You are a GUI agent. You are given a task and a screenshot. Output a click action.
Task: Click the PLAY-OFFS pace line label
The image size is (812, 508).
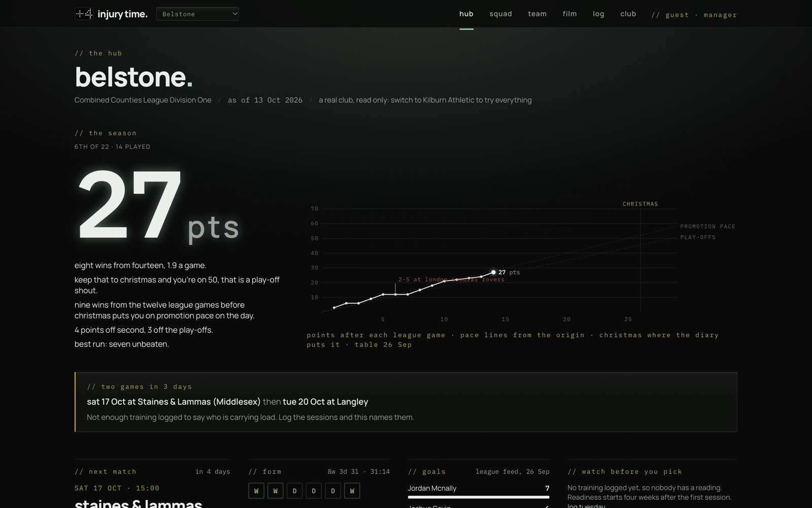point(698,237)
